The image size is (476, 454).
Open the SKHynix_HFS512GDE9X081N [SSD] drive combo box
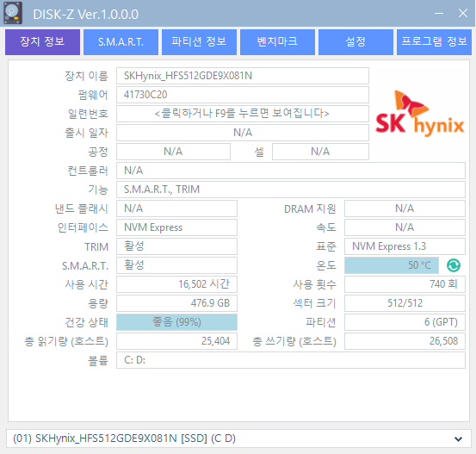pyautogui.click(x=238, y=438)
